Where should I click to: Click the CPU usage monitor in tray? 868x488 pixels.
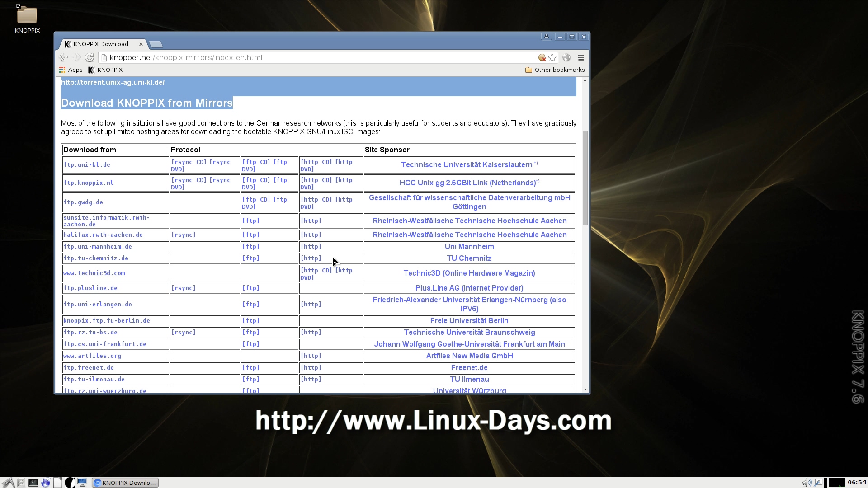click(x=836, y=483)
